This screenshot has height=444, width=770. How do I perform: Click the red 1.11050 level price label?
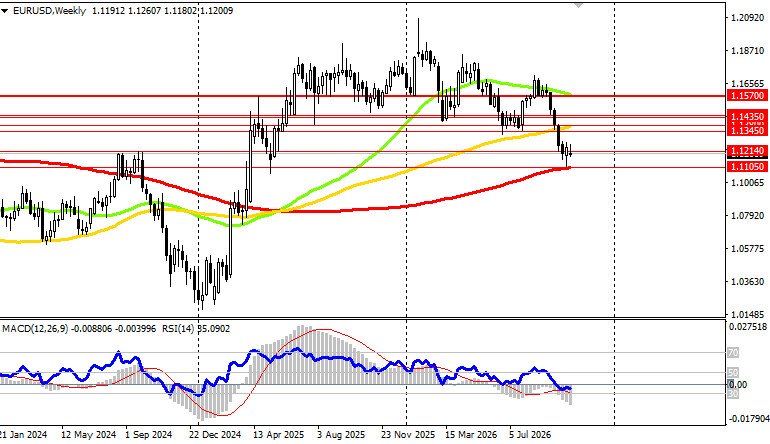[x=747, y=167]
